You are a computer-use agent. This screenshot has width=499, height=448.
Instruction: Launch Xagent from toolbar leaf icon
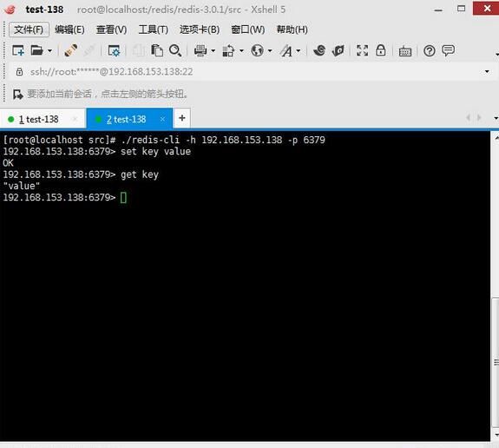pyautogui.click(x=338, y=50)
